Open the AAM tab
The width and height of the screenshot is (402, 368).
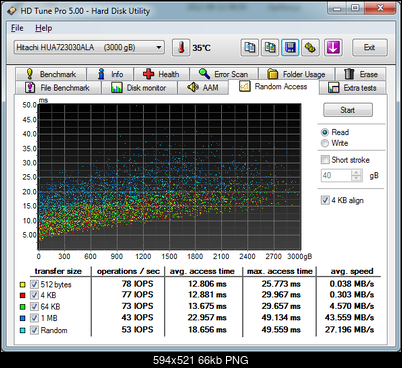point(203,88)
